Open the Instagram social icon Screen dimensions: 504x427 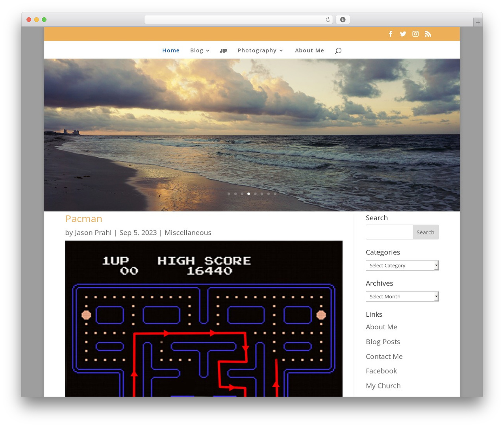415,34
